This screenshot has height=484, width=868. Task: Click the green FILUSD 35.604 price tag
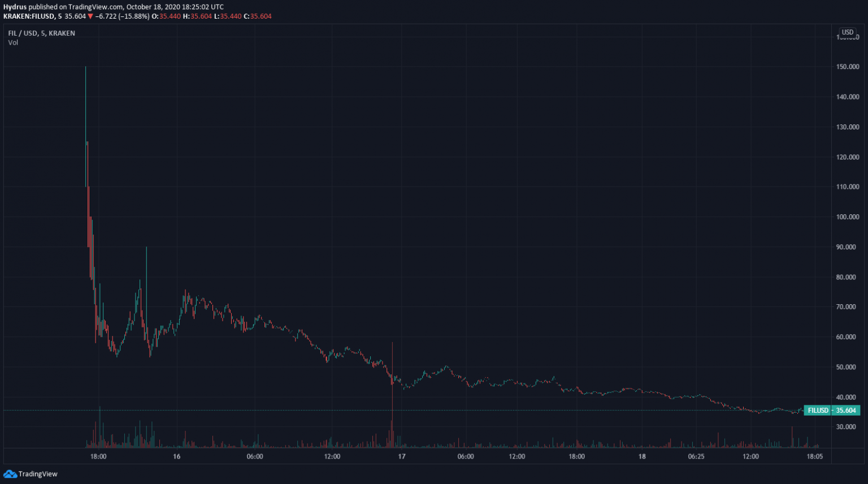832,410
